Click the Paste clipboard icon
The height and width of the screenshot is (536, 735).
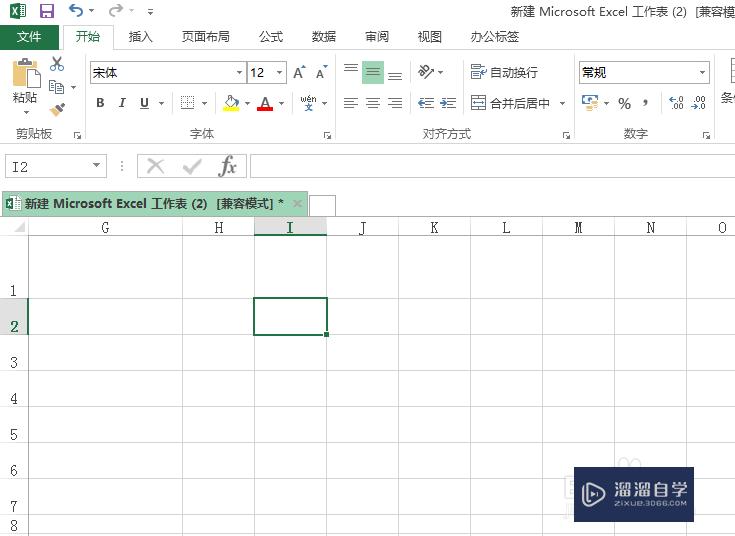26,73
